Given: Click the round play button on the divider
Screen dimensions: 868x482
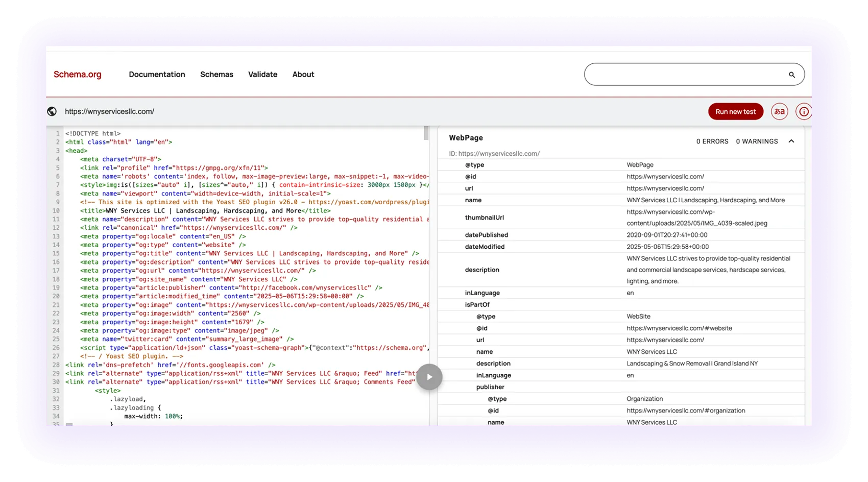Looking at the screenshot, I should [x=429, y=377].
